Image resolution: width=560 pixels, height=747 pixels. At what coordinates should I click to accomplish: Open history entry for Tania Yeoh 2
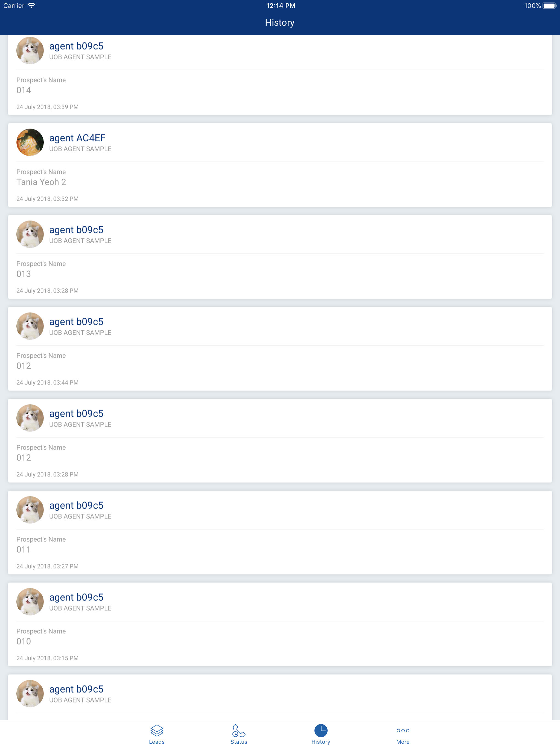(x=280, y=165)
